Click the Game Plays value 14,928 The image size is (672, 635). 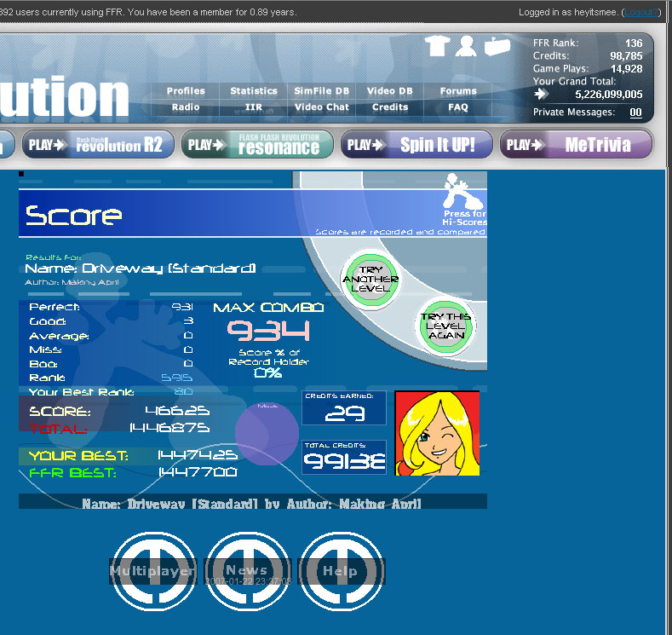627,68
